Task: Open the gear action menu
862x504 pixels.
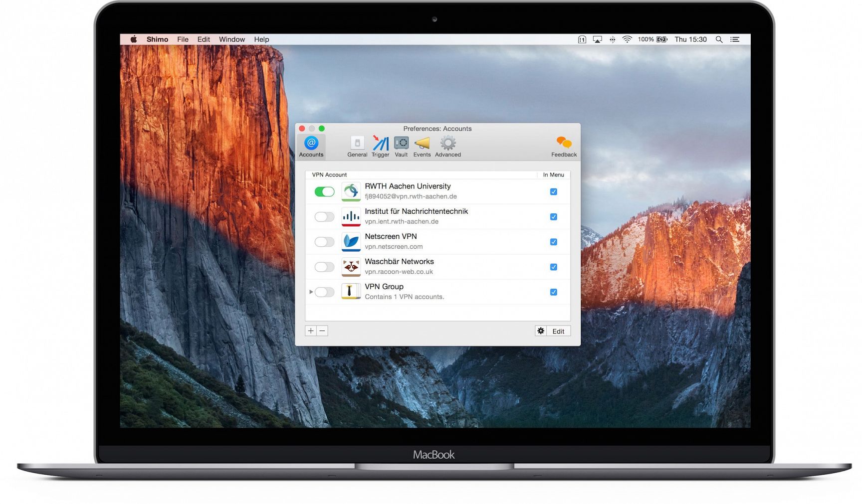Action: pyautogui.click(x=541, y=331)
